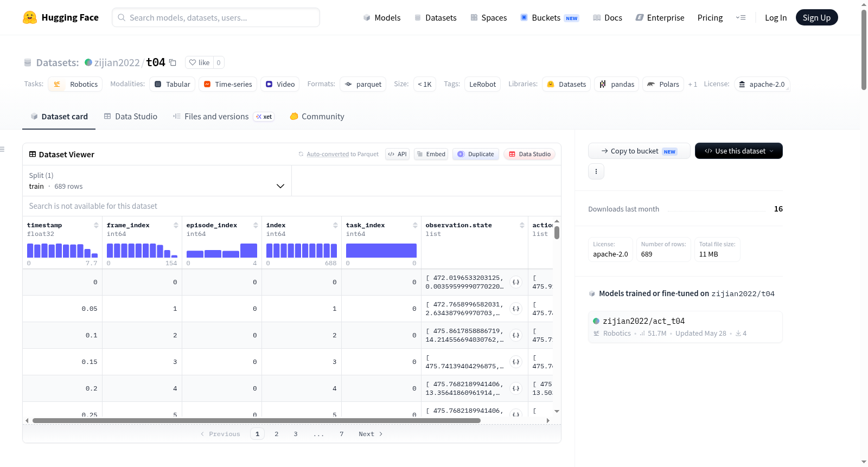This screenshot has width=868, height=467.
Task: Open the apache-2.0 license tag
Action: (762, 84)
